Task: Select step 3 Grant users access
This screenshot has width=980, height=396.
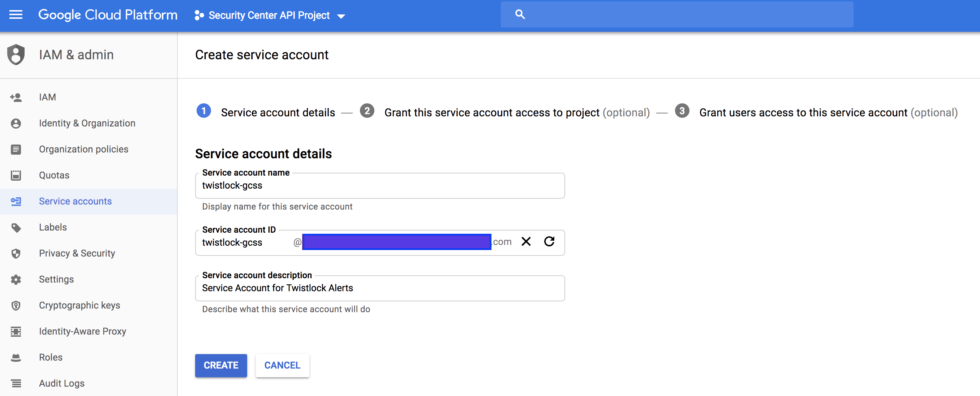Action: tap(816, 112)
